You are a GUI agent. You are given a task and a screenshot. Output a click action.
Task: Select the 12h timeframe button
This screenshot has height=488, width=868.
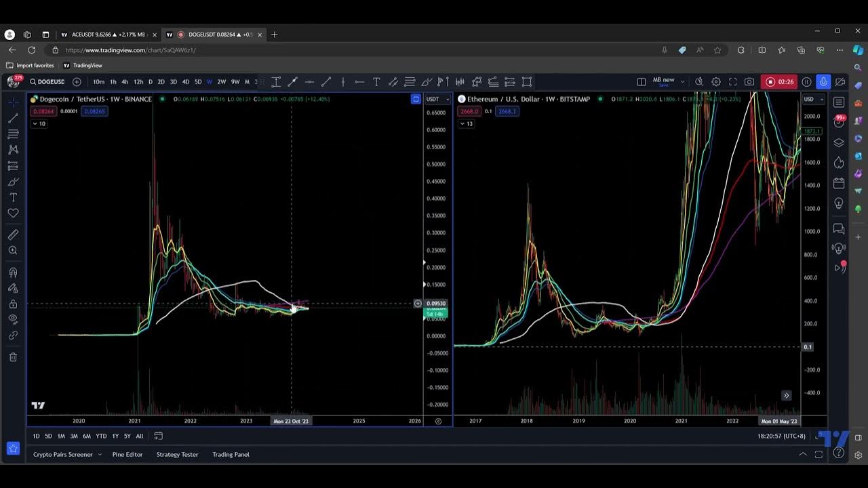[138, 82]
